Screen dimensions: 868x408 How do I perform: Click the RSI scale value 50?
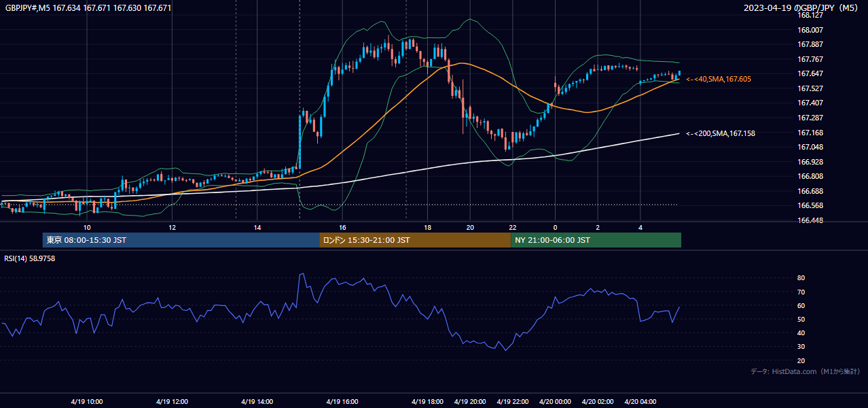[801, 319]
